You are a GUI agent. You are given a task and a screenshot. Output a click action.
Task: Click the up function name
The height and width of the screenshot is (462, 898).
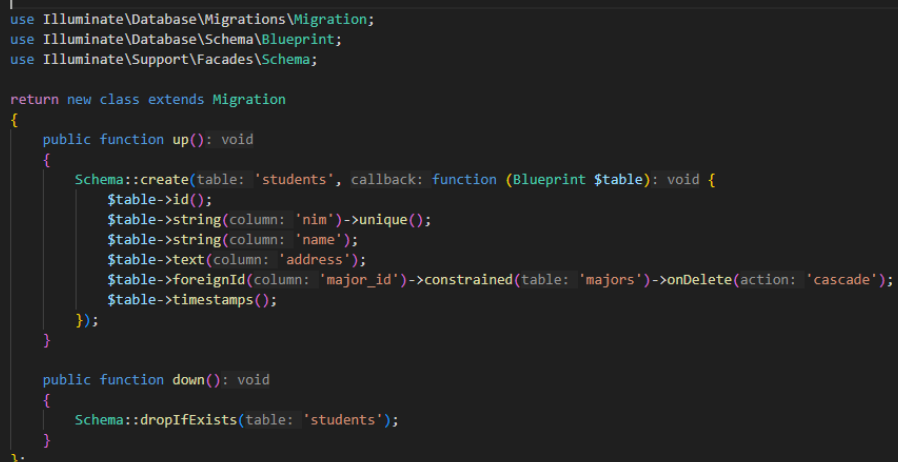(179, 139)
